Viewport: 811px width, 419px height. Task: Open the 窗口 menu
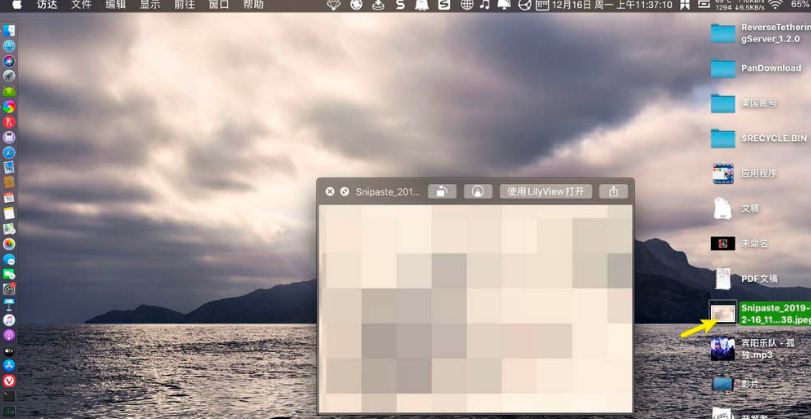point(219,5)
